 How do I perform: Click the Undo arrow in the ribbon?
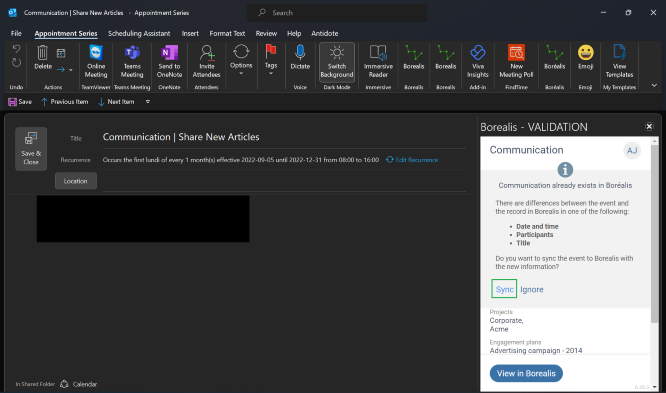(x=16, y=49)
